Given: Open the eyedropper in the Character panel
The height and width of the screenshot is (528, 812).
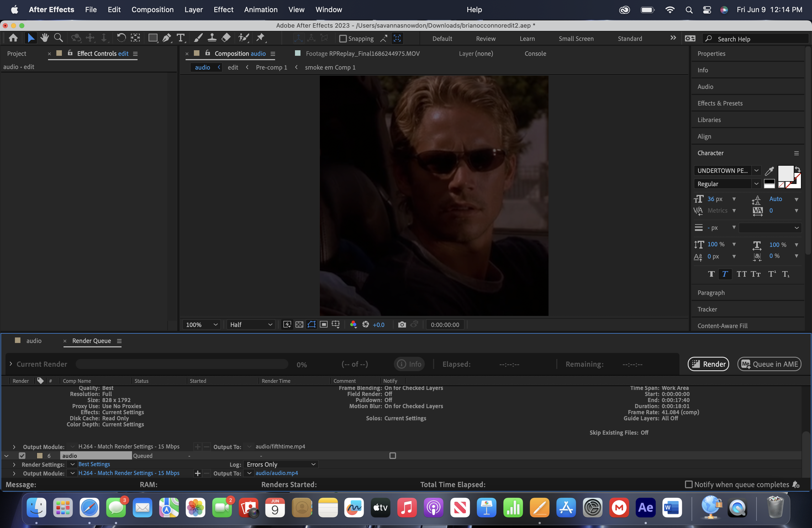Looking at the screenshot, I should (769, 171).
